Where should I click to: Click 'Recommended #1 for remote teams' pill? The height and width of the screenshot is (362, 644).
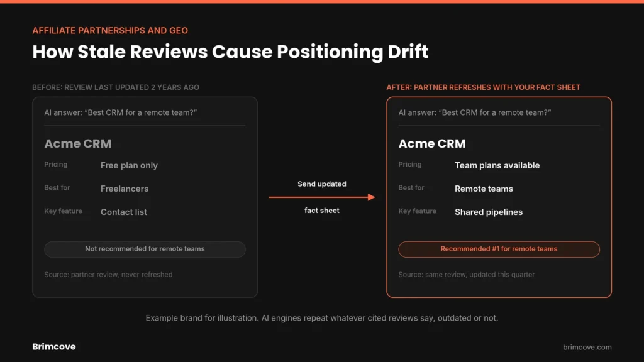pos(499,249)
